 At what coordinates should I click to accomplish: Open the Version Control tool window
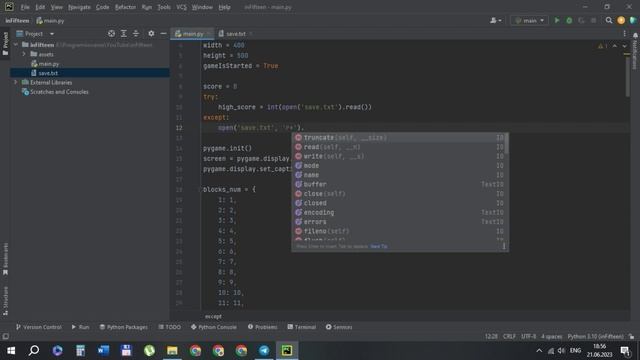(x=39, y=327)
